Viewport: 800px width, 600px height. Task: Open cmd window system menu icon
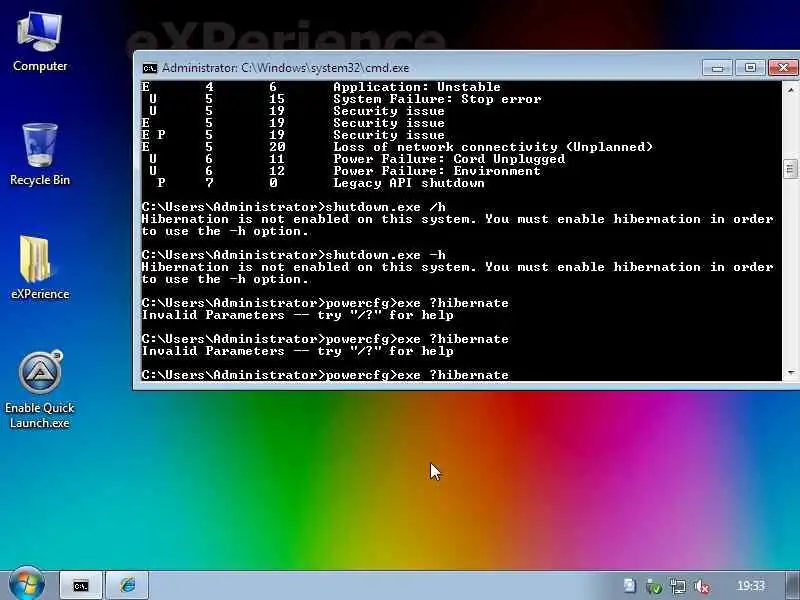click(x=149, y=68)
